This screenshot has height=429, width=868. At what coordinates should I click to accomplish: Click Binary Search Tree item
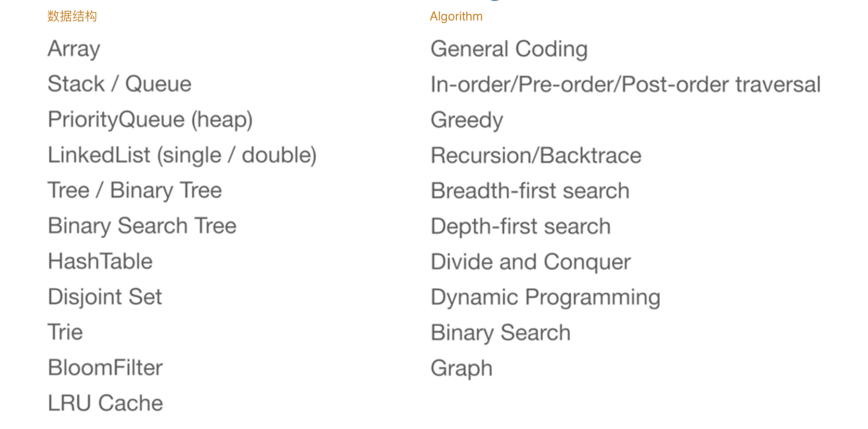click(142, 226)
